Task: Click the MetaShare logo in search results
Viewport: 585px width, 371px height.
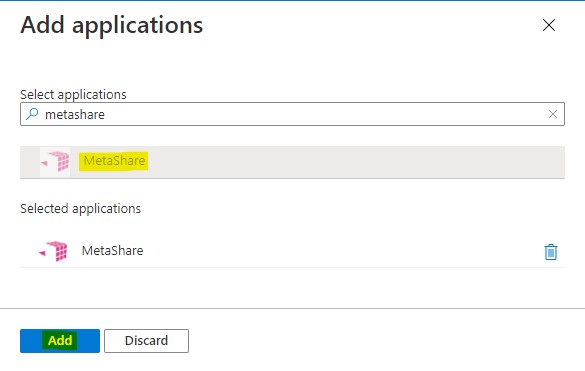Action: [x=55, y=162]
